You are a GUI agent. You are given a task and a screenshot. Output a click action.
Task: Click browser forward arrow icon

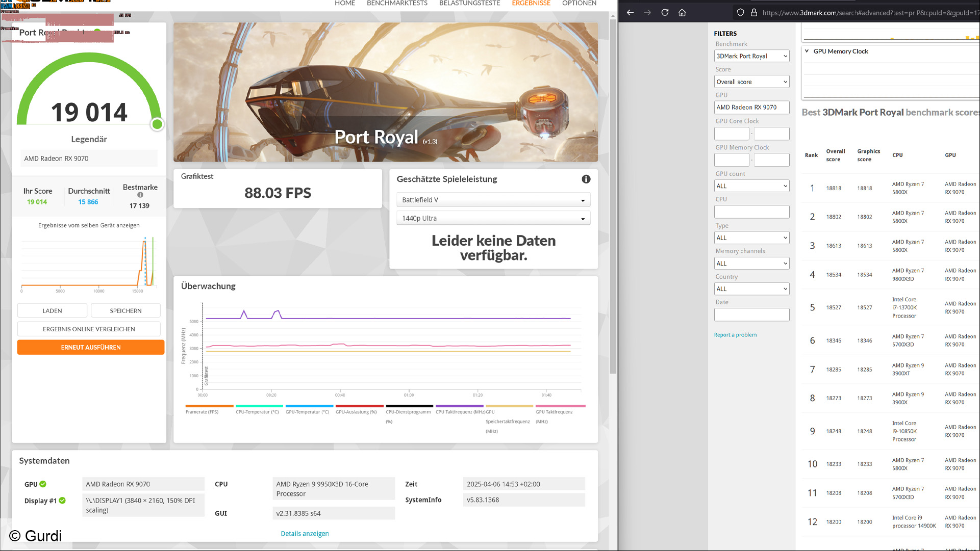647,13
